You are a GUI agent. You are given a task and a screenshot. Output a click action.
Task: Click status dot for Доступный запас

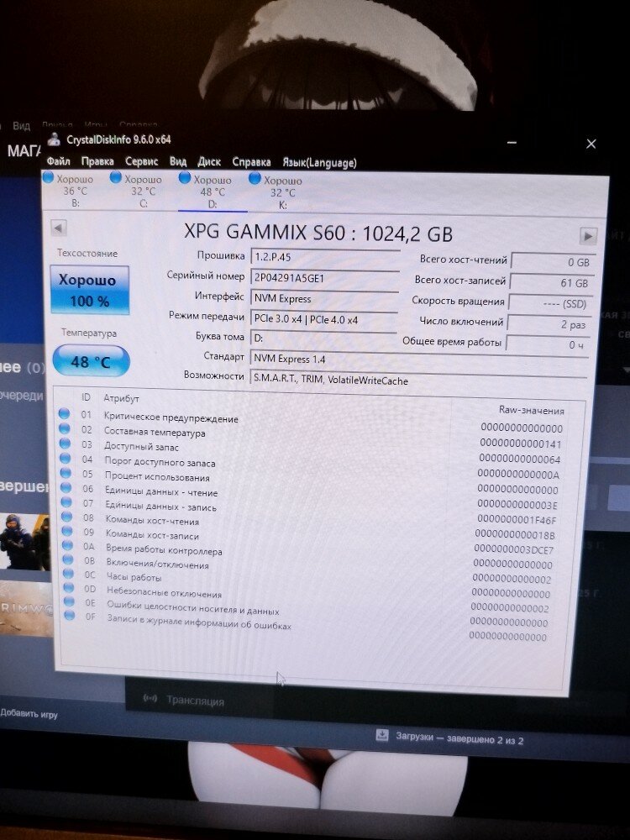66,444
